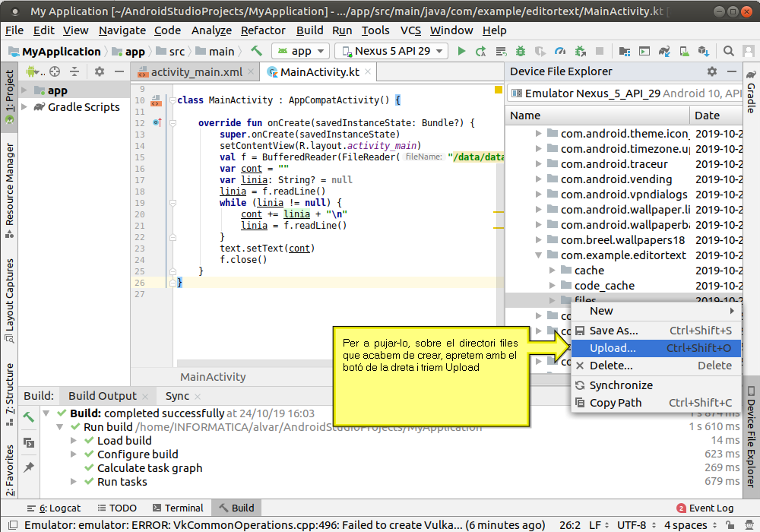Expand the code_cache folder
The height and width of the screenshot is (532, 760).
(552, 286)
